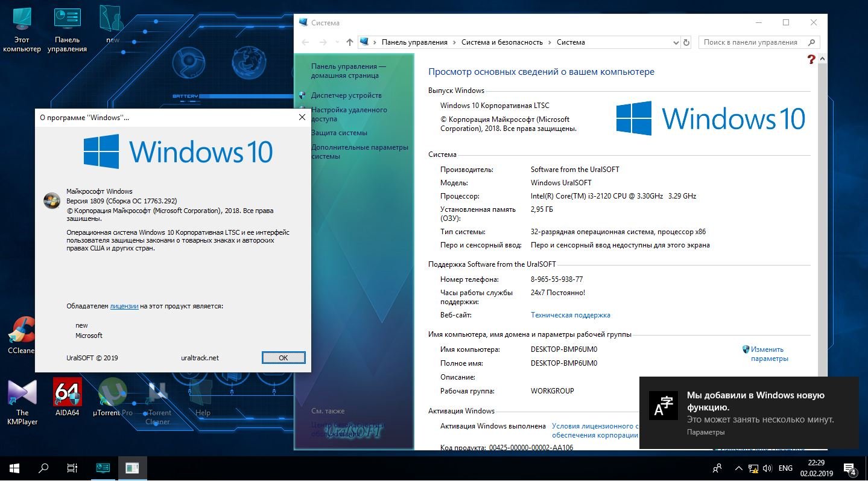Refresh the Система page
The height and width of the screenshot is (481, 868).
686,42
